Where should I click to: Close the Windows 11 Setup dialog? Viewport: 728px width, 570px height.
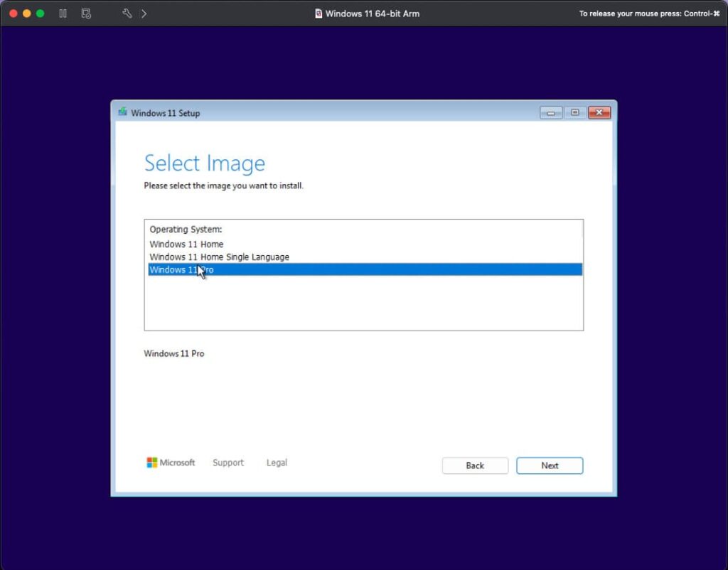pos(599,112)
